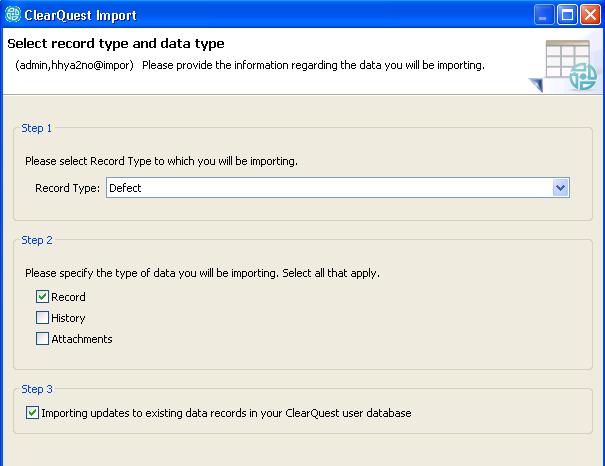This screenshot has width=605, height=466.
Task: Maximize the ClearQuest Import window
Action: click(565, 15)
